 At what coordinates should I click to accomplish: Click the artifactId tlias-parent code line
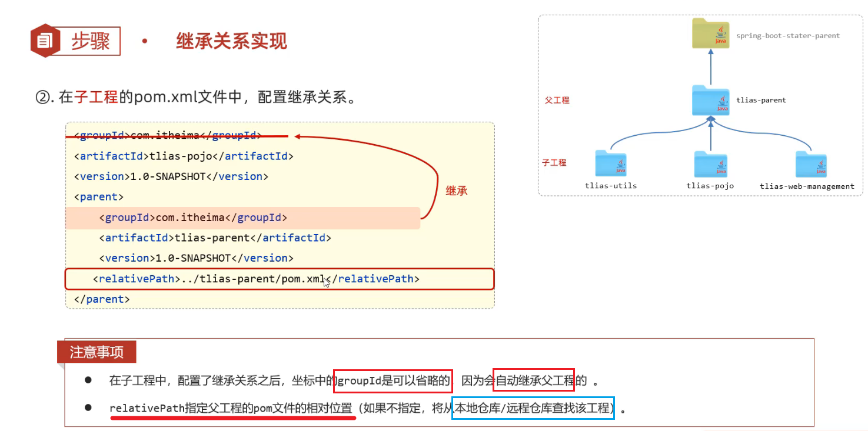click(215, 238)
